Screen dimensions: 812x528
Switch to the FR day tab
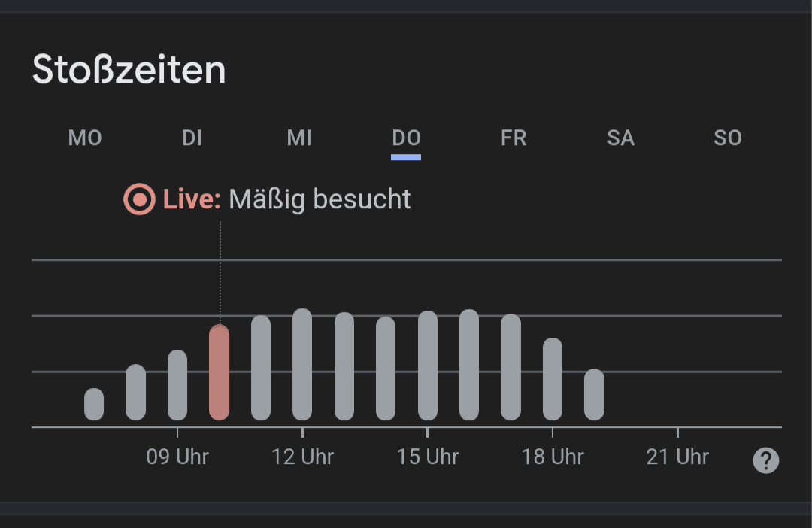(514, 138)
